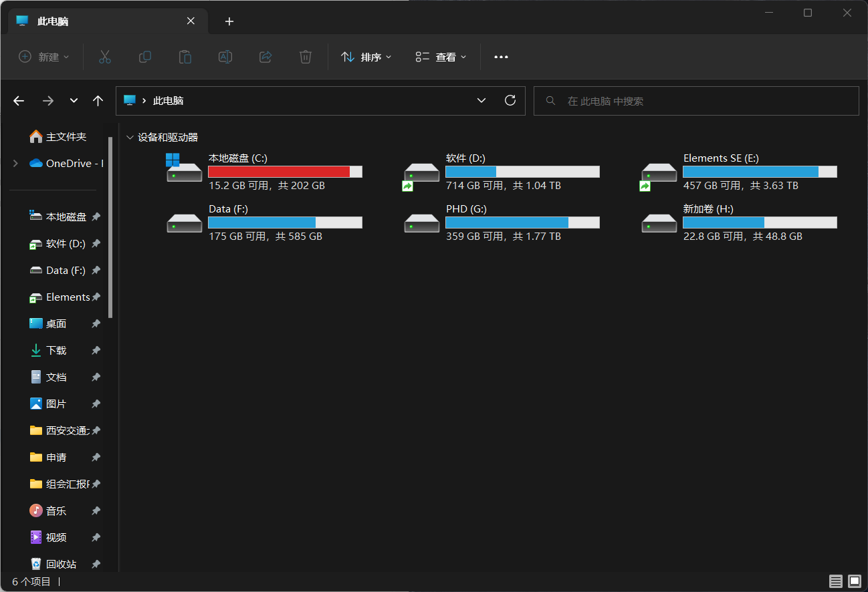Refresh the current folder view
This screenshot has height=592, width=868.
click(x=510, y=100)
